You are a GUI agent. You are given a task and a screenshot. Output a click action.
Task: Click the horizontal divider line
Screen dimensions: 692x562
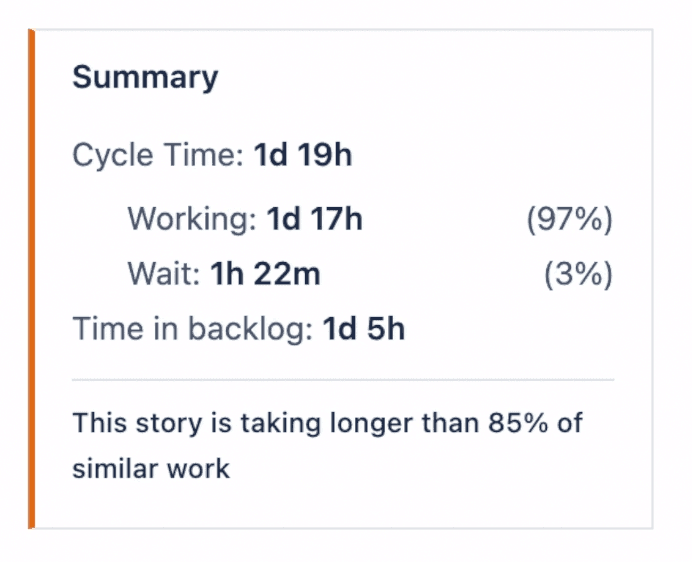point(342,380)
